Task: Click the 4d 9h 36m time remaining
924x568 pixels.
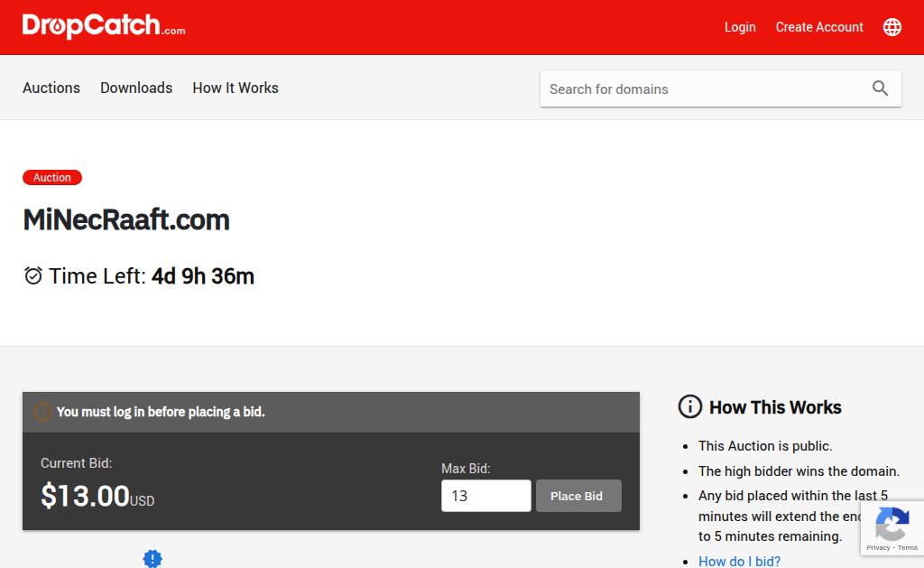Action: click(x=203, y=276)
